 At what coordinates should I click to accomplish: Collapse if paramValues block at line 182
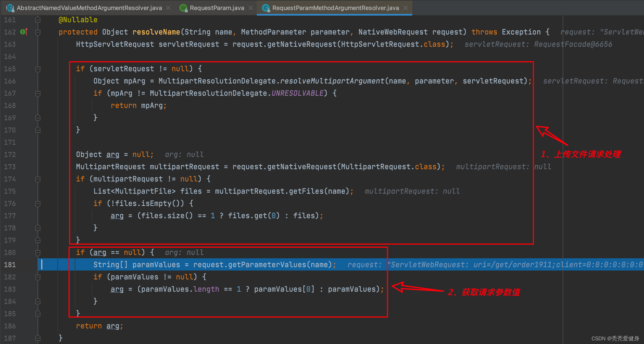coord(38,277)
